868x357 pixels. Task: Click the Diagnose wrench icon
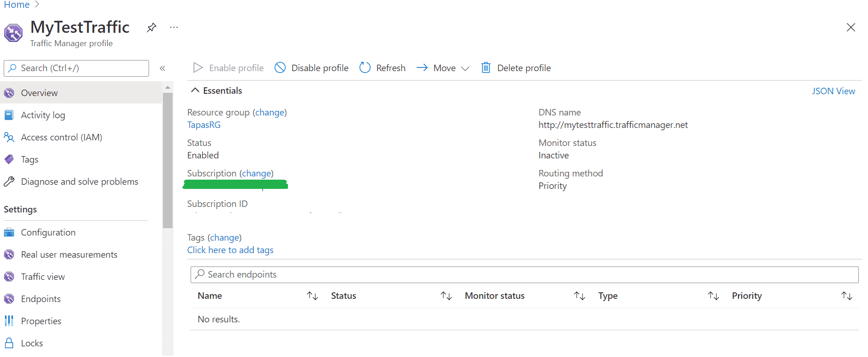coord(9,182)
